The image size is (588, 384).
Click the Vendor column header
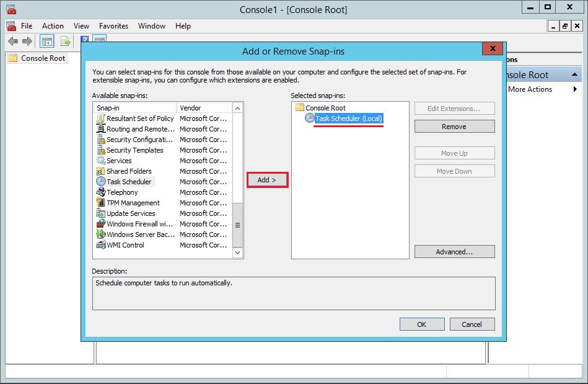click(204, 108)
